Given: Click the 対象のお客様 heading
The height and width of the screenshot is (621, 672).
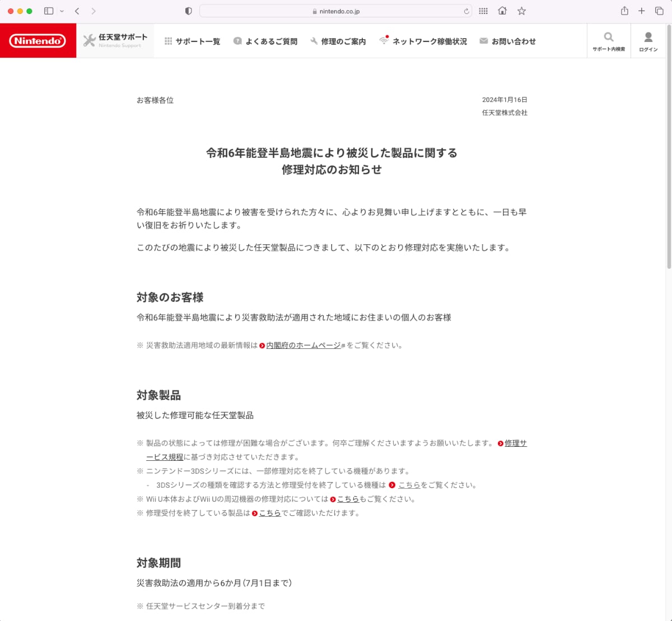Looking at the screenshot, I should (170, 297).
